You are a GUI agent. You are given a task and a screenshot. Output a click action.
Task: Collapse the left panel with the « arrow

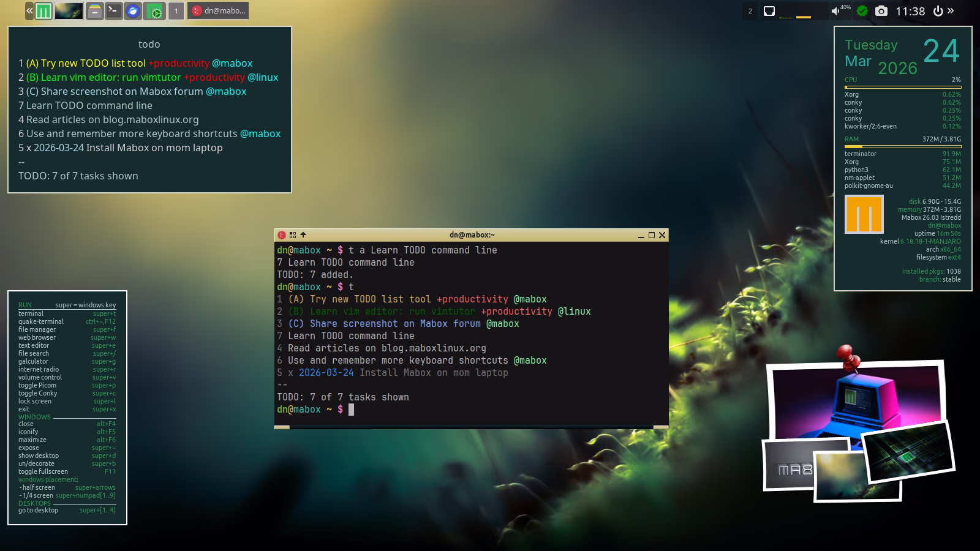(29, 11)
